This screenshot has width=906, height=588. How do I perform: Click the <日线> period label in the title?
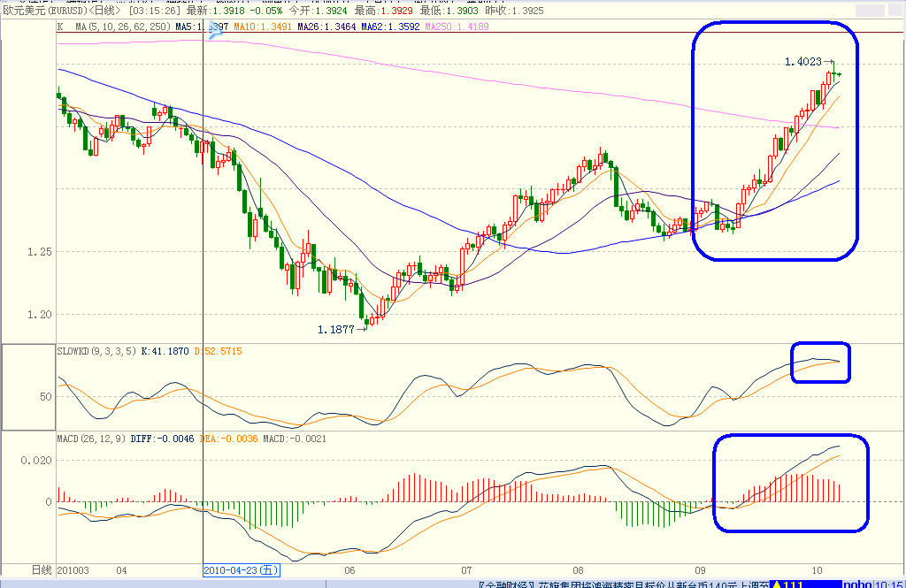click(105, 11)
